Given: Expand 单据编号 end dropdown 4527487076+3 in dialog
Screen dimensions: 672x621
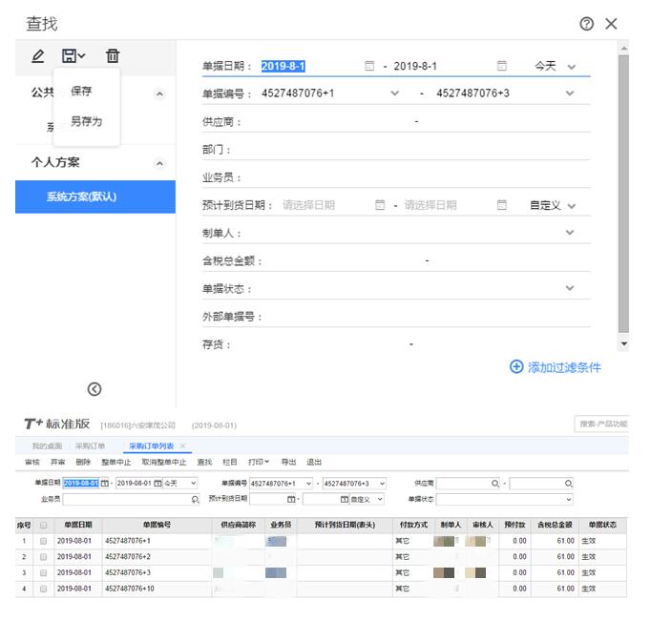Looking at the screenshot, I should click(x=570, y=93).
